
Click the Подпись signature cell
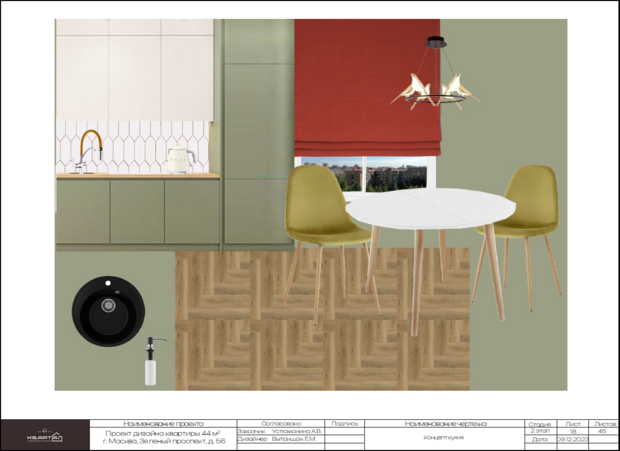point(344,423)
